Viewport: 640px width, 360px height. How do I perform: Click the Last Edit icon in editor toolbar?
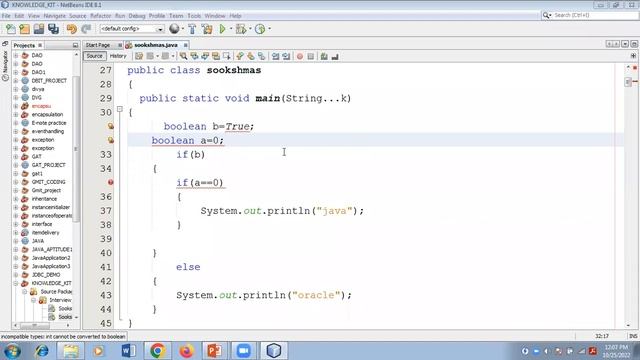[x=139, y=56]
